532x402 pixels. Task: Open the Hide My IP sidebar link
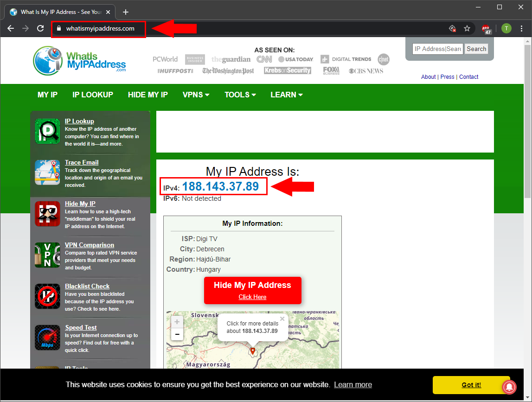[80, 204]
